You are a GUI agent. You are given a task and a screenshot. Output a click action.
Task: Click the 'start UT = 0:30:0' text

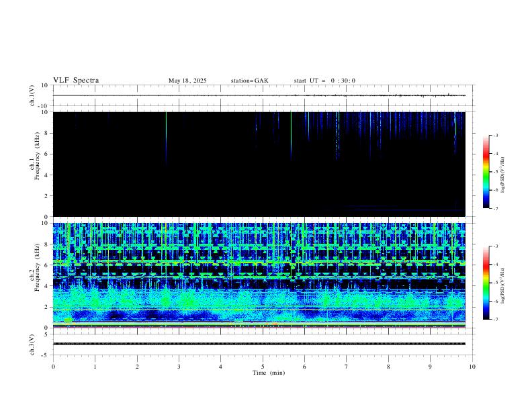pyautogui.click(x=324, y=81)
